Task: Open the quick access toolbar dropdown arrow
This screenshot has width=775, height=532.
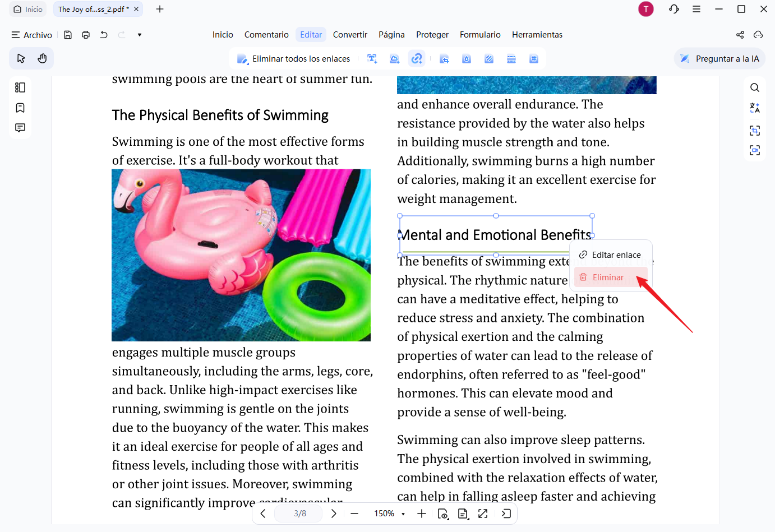Action: coord(140,35)
